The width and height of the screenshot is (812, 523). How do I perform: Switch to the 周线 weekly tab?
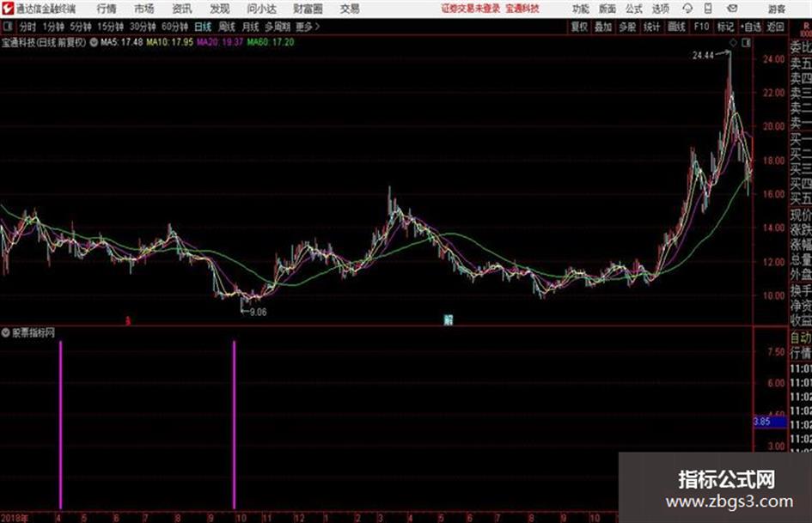[x=227, y=27]
